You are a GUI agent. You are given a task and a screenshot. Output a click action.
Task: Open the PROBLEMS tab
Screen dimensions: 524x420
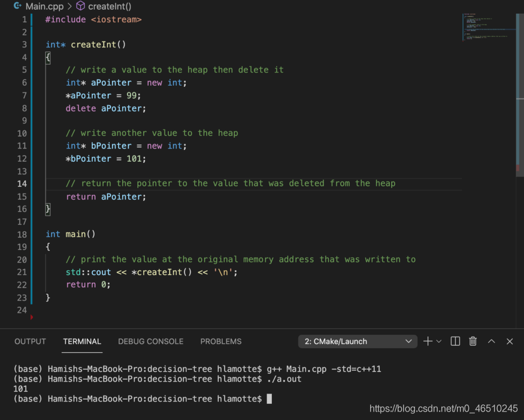click(x=221, y=342)
